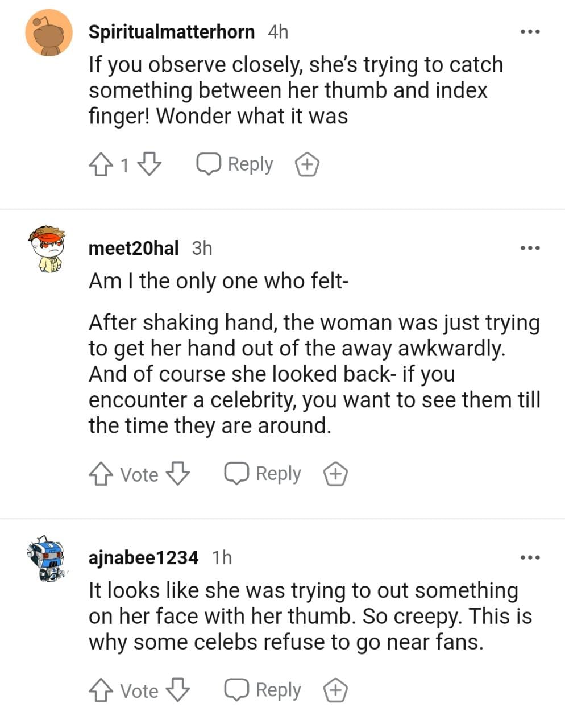This screenshot has width=565, height=728.
Task: Open meet20hal username link
Action: click(134, 248)
